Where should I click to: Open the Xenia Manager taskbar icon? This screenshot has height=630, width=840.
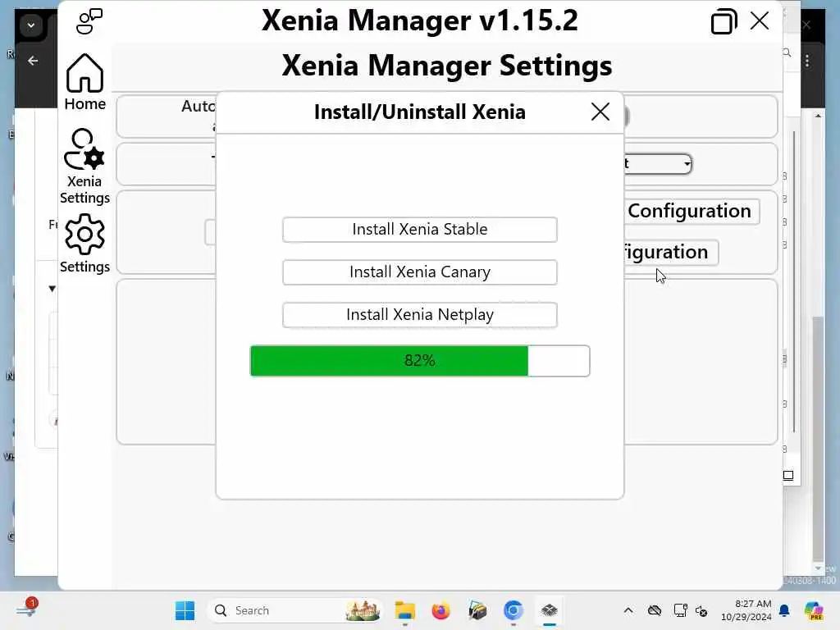pos(549,610)
